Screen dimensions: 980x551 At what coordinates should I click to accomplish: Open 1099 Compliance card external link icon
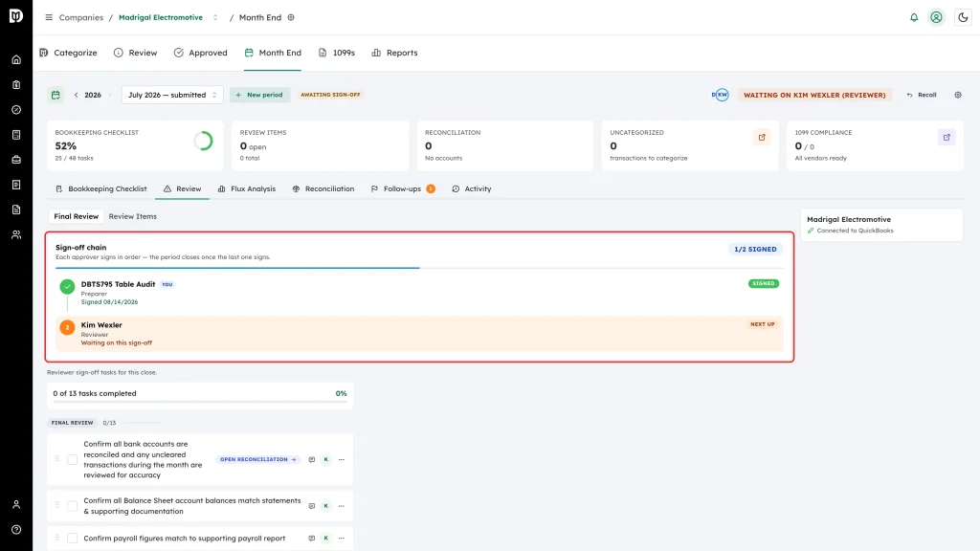(947, 138)
